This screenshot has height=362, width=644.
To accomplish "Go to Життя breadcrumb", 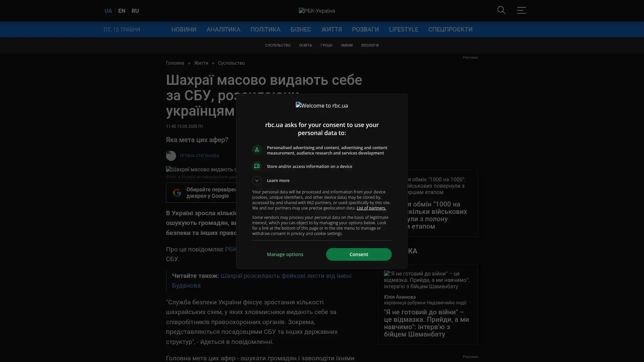I will pyautogui.click(x=201, y=63).
